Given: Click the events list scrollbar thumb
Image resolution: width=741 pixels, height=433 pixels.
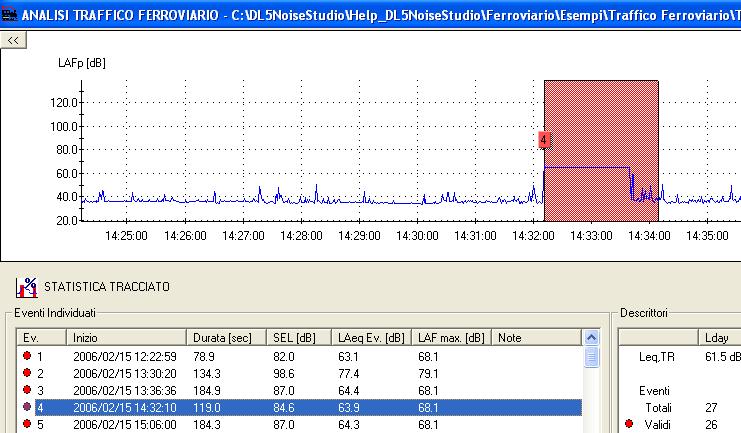Looking at the screenshot, I should 591,357.
